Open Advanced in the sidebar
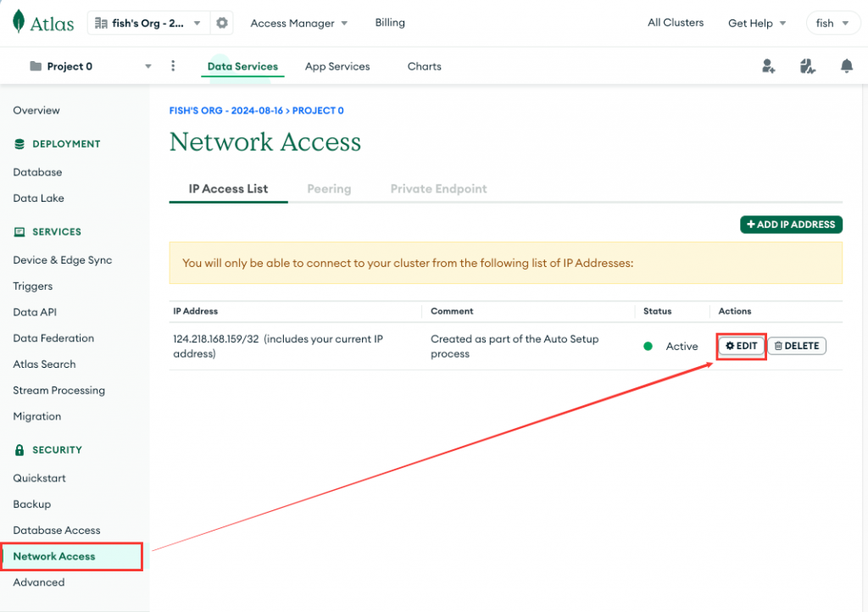Viewport: 868px width, 612px height. [39, 582]
